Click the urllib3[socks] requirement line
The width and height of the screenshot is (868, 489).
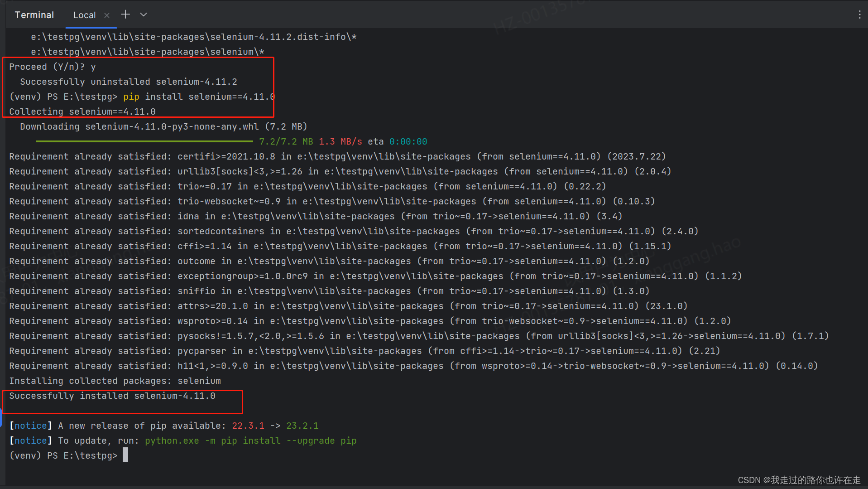coord(340,171)
